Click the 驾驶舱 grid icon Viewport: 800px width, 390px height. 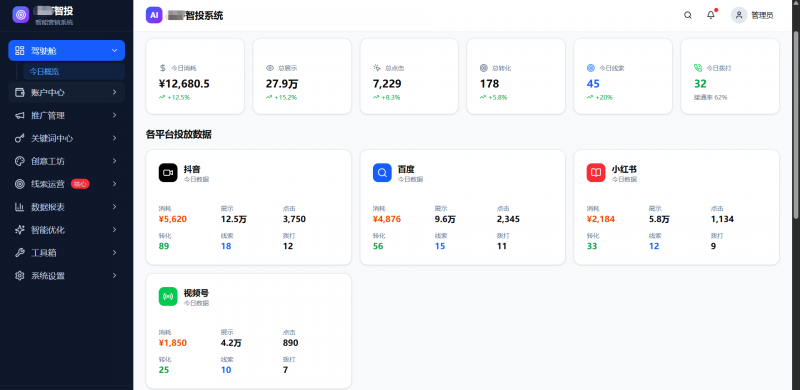[x=20, y=51]
